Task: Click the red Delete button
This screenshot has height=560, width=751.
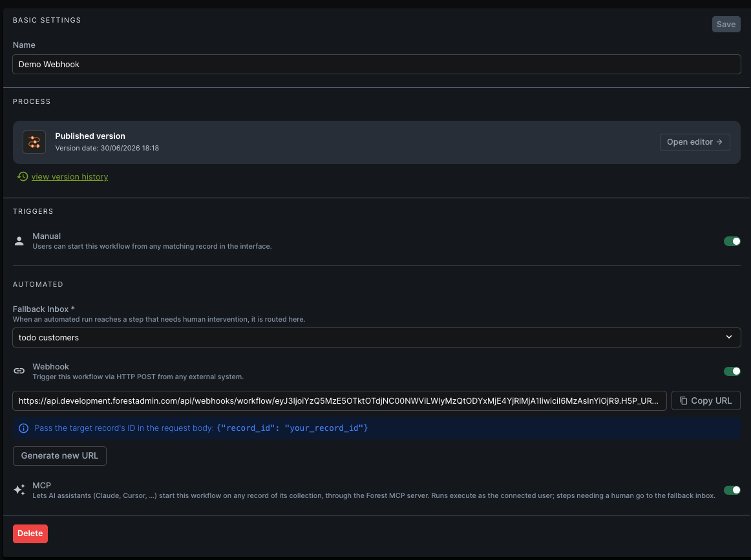Action: pos(30,534)
